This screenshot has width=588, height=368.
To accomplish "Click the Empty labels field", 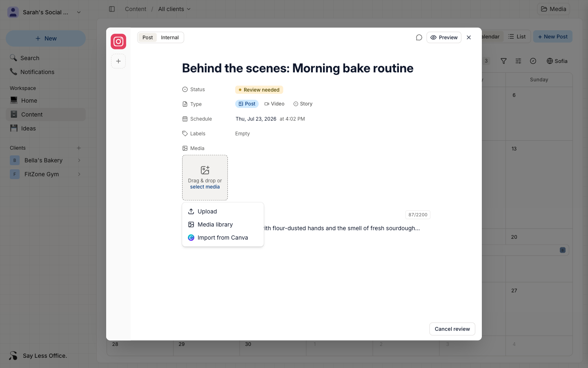I will 243,134.
